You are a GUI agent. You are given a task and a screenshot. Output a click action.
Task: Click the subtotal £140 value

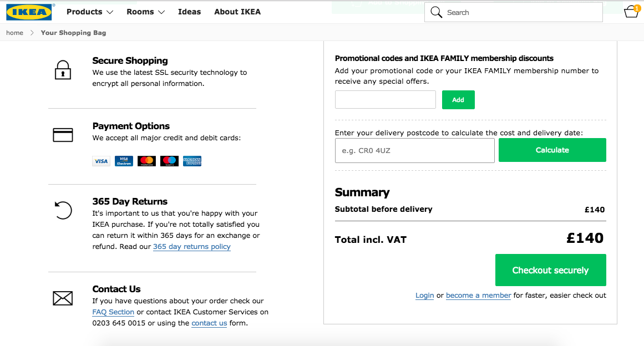pyautogui.click(x=595, y=210)
